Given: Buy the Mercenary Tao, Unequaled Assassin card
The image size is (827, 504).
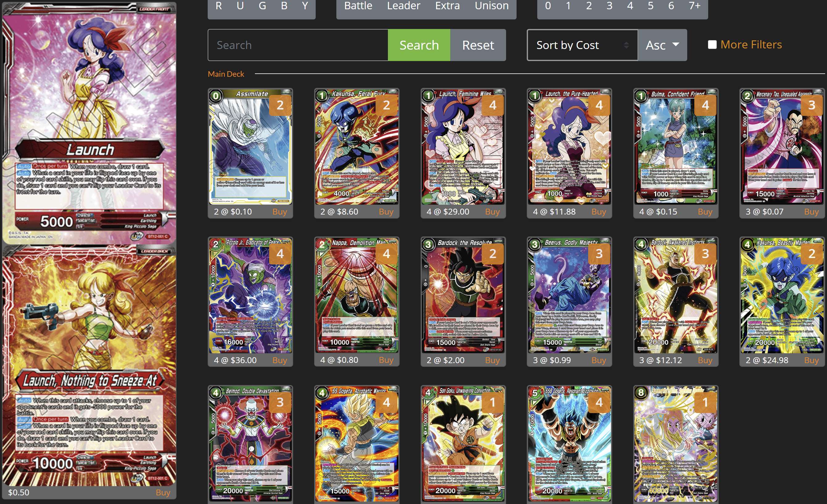Looking at the screenshot, I should (x=811, y=211).
